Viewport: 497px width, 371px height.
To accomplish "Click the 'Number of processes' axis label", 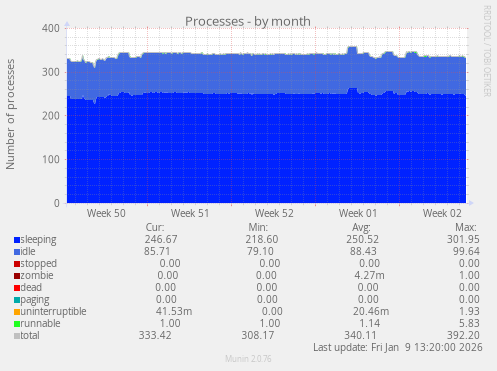I will pos(10,114).
